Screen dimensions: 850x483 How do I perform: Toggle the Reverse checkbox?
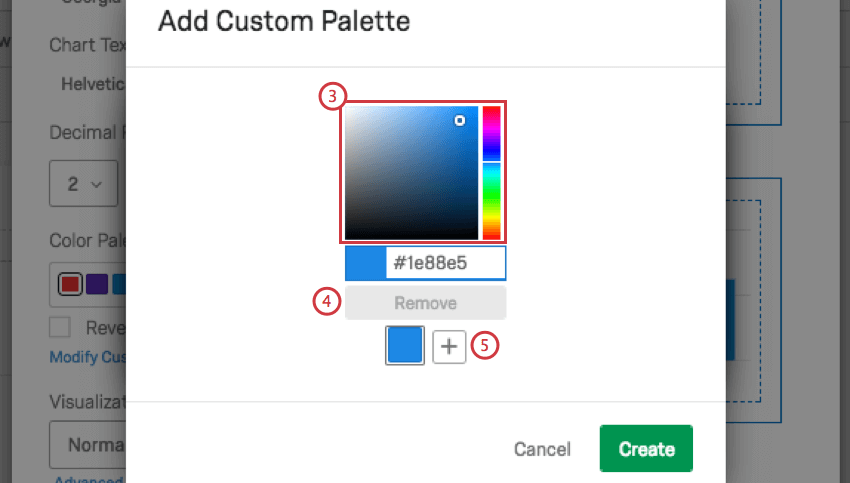tap(60, 327)
